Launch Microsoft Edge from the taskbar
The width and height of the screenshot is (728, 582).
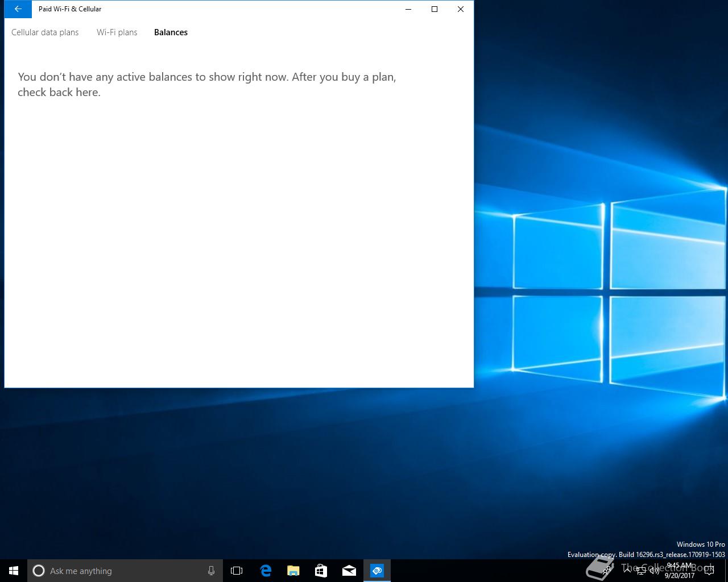(265, 571)
